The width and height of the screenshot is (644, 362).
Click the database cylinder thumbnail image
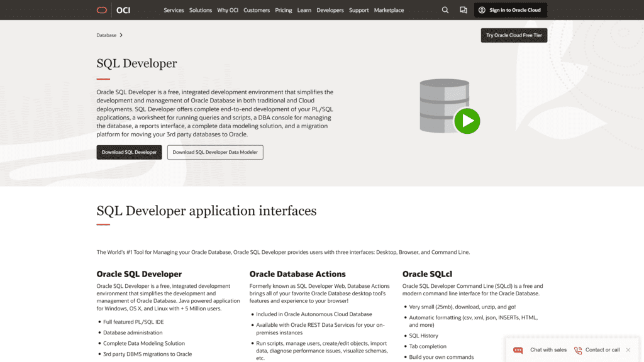pos(445,106)
